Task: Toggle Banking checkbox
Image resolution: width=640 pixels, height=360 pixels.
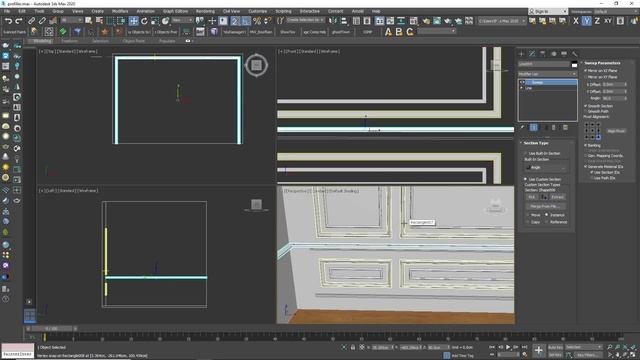Action: (585, 145)
